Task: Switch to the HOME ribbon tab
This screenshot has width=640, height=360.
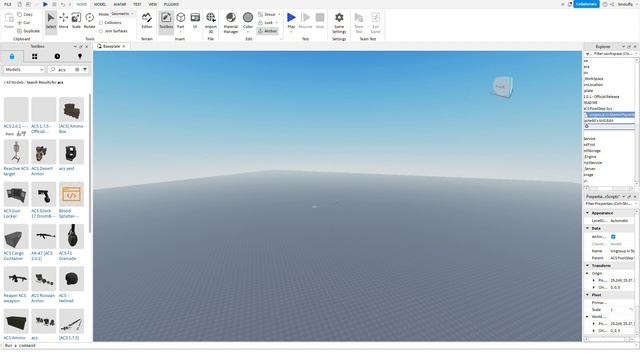Action: point(82,4)
